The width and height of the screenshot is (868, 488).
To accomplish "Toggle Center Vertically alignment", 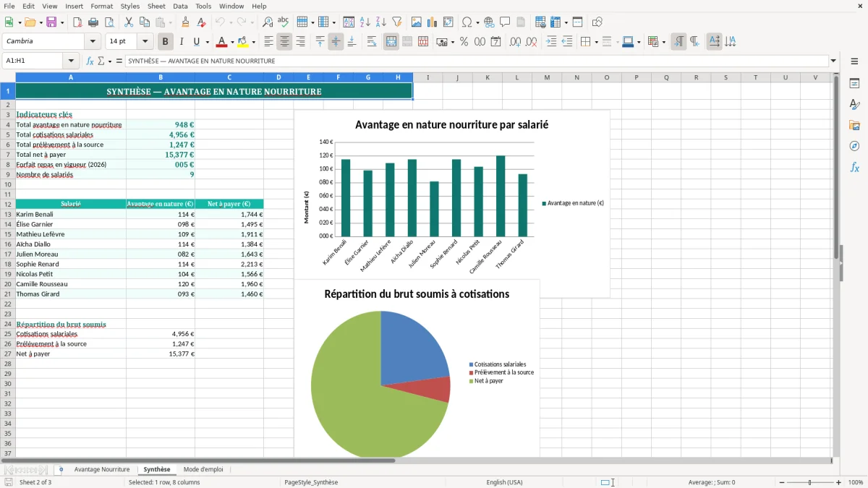I will coord(336,42).
